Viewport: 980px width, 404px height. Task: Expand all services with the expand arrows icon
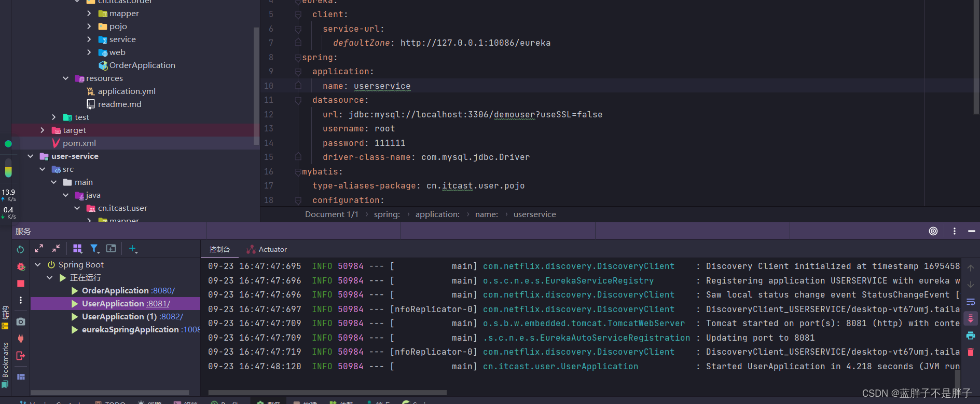pos(39,249)
